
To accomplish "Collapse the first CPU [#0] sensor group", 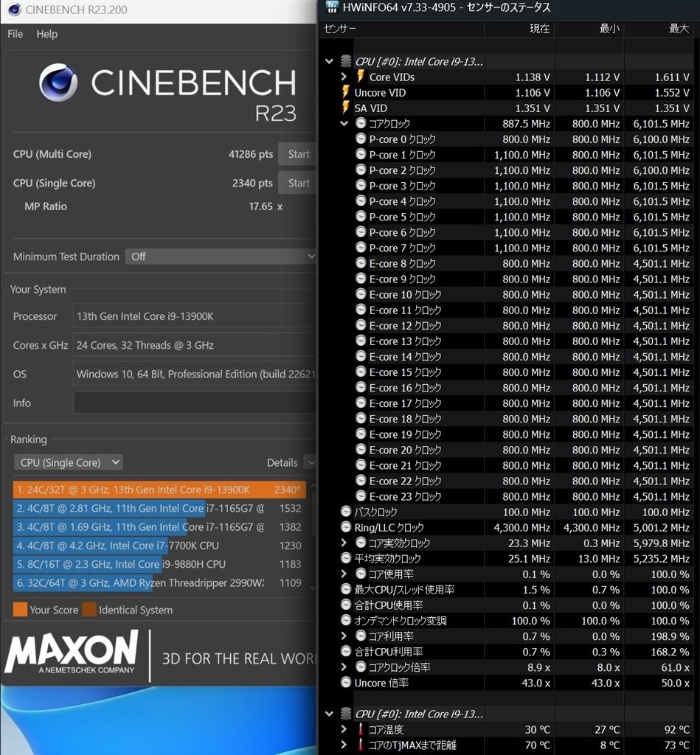I will [x=330, y=61].
